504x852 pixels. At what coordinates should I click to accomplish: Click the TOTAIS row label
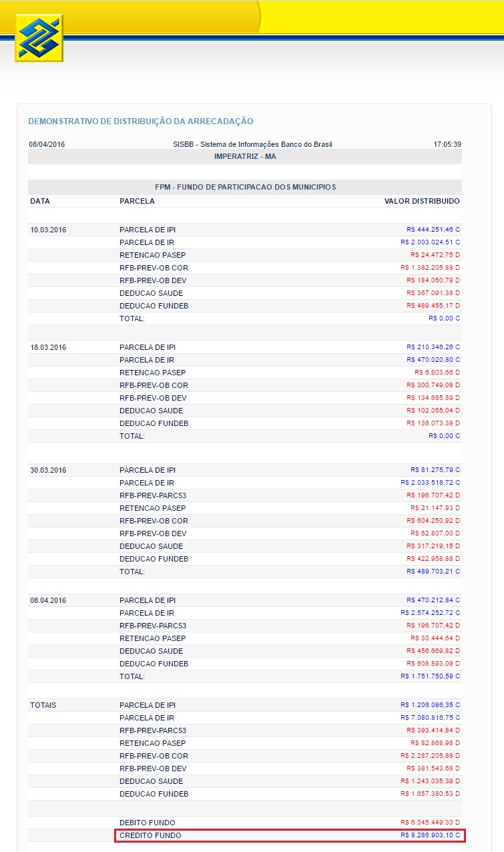click(43, 705)
